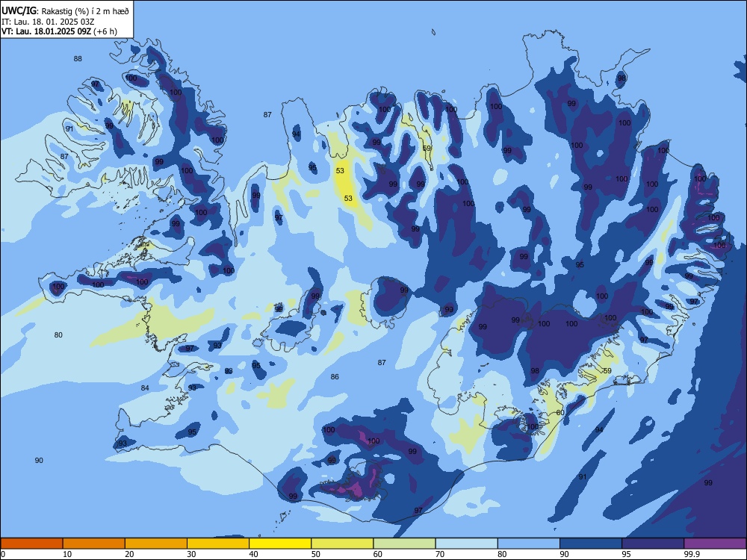Click the dark orange 0–10 legend swatch
Screen dimensions: 747x560
click(x=31, y=544)
